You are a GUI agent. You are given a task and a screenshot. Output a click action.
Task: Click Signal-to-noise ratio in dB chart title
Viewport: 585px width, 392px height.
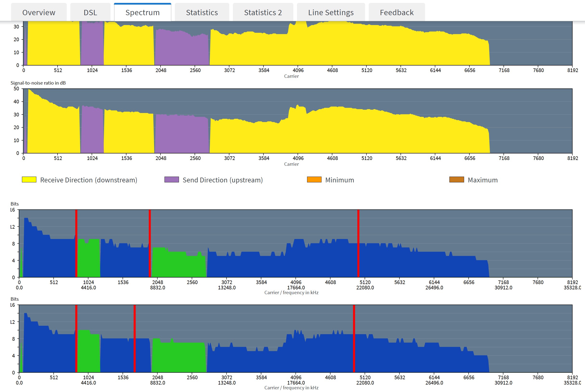38,83
